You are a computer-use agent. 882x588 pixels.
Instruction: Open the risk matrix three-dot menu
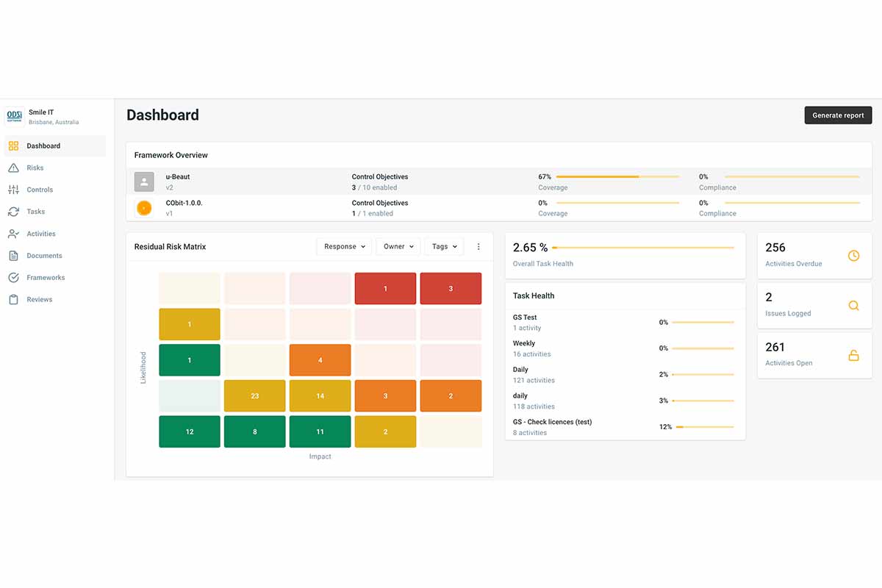point(478,247)
